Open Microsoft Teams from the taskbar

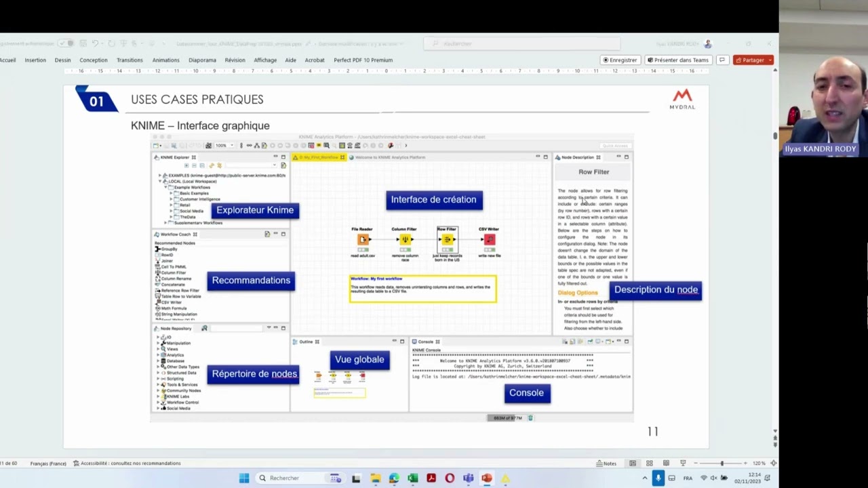[468, 478]
